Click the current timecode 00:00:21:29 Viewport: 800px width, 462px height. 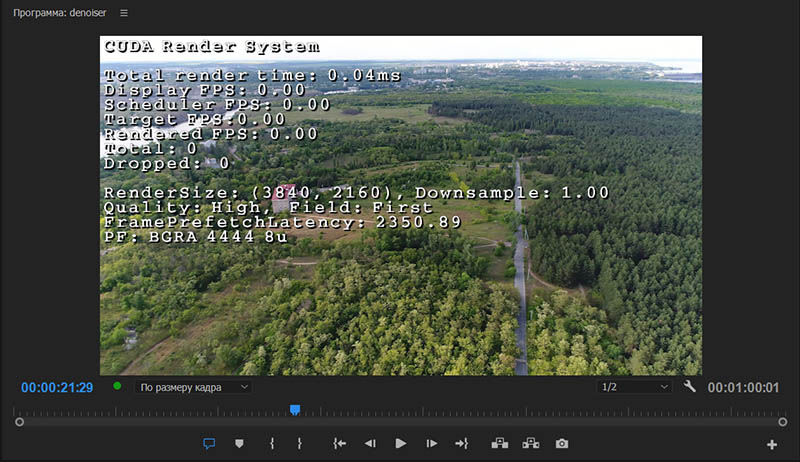point(57,388)
